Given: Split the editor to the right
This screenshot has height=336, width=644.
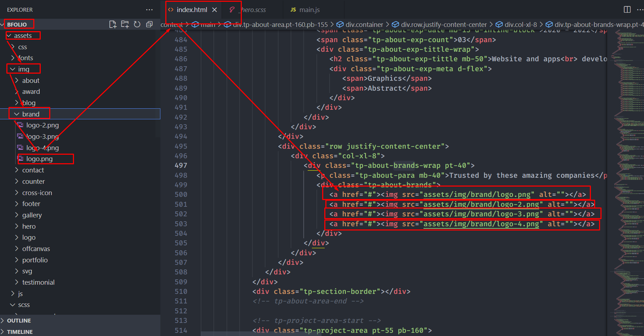Looking at the screenshot, I should click(x=627, y=10).
